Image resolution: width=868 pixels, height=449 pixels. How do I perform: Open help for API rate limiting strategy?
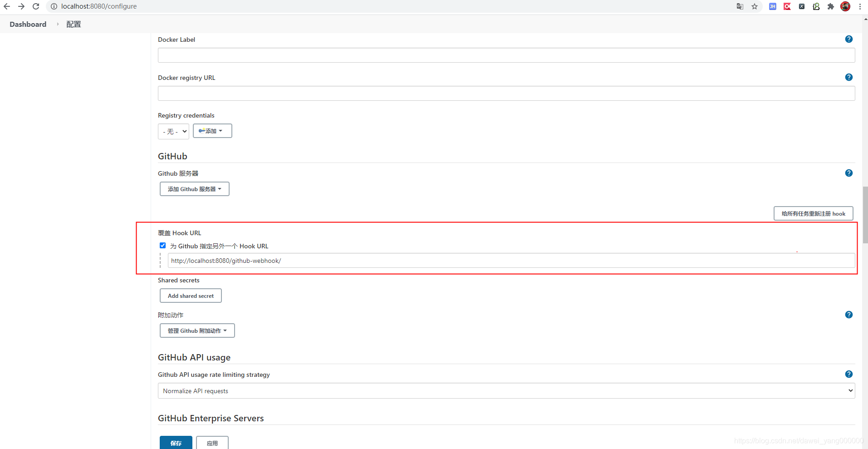point(849,374)
